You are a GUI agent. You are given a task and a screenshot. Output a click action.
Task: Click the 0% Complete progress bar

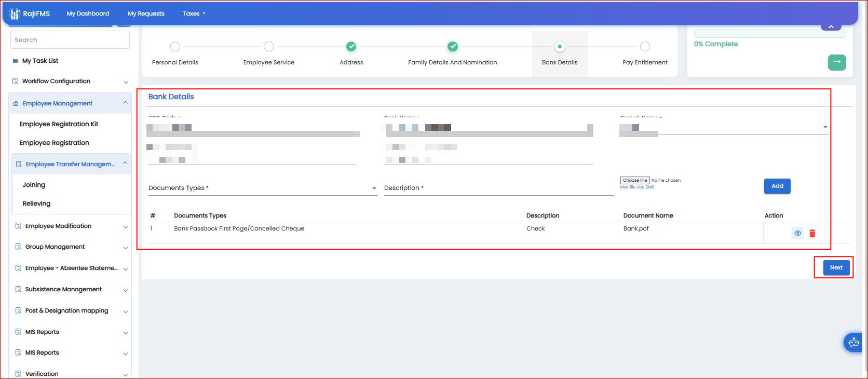point(770,34)
